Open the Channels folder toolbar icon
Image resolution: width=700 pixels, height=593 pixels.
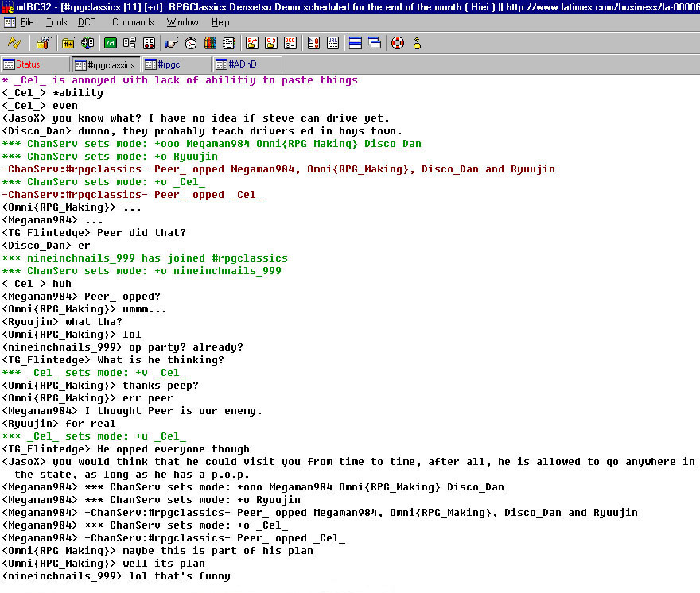68,43
